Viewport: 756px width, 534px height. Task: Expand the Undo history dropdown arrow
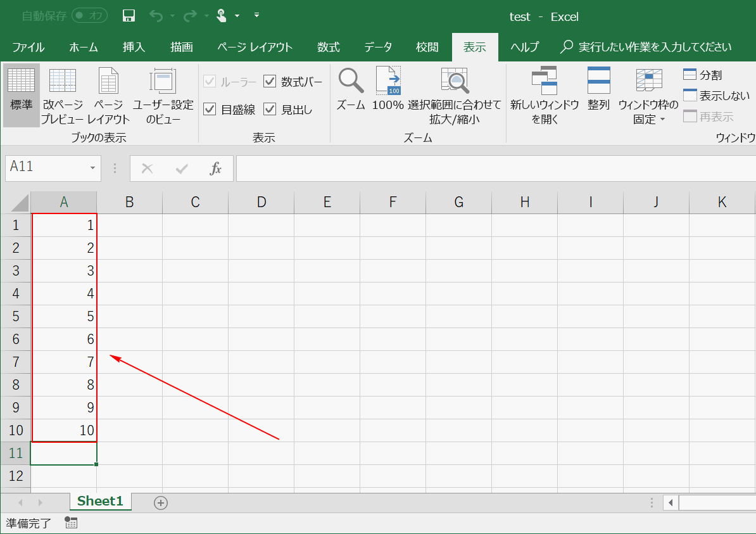pyautogui.click(x=172, y=16)
